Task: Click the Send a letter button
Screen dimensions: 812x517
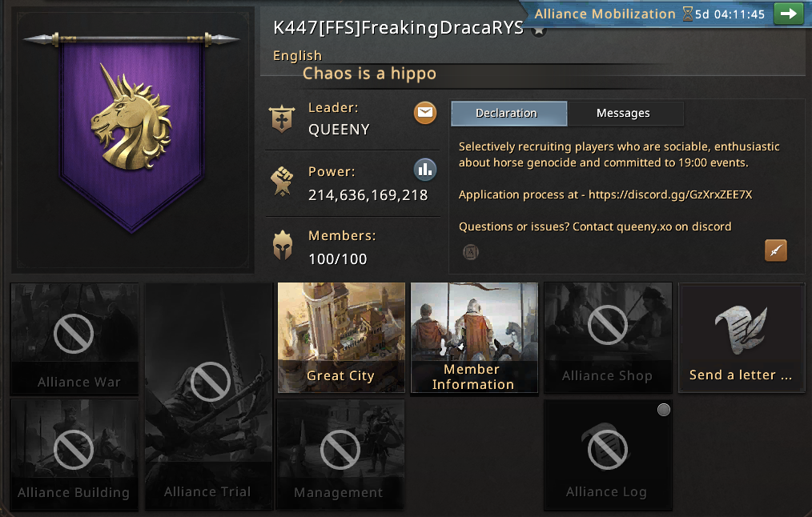Action: pos(742,338)
